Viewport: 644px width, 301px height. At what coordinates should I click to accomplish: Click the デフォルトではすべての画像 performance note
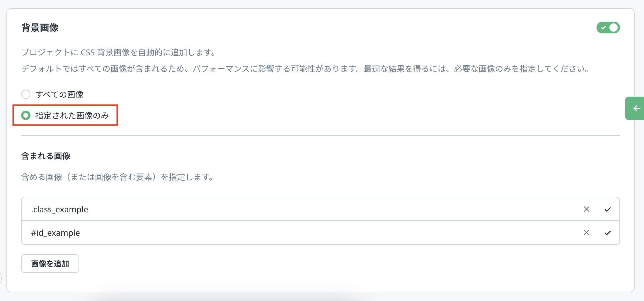(305, 69)
